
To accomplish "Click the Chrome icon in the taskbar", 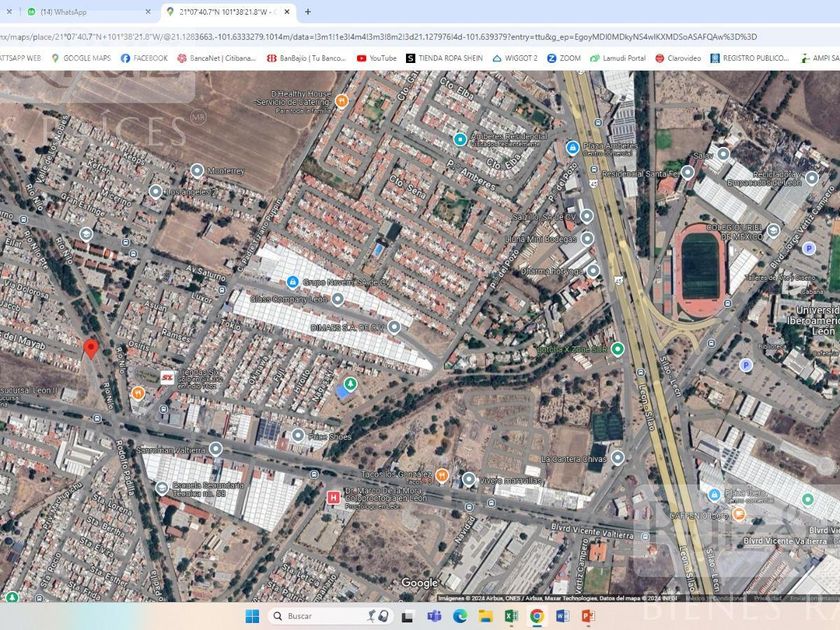I will coord(537,616).
